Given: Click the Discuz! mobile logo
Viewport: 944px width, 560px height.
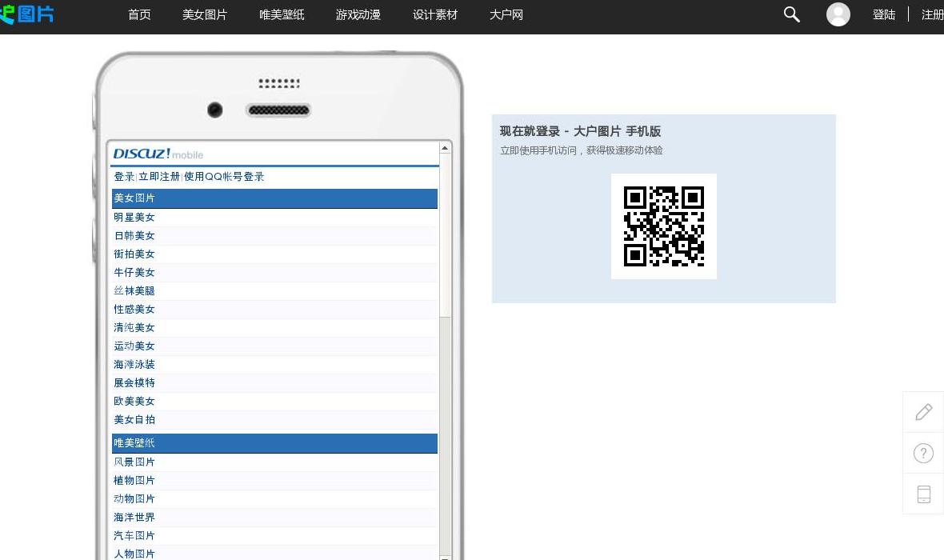Looking at the screenshot, I should (x=158, y=154).
